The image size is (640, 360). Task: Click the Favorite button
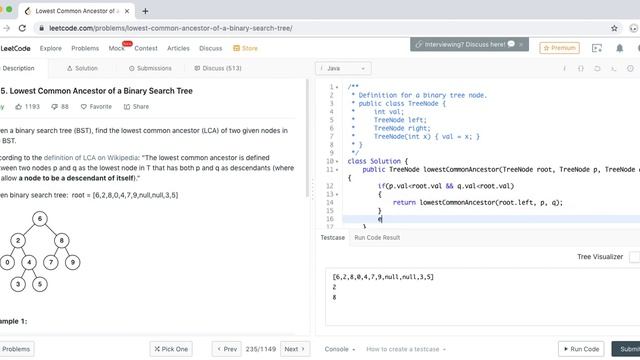tap(96, 107)
